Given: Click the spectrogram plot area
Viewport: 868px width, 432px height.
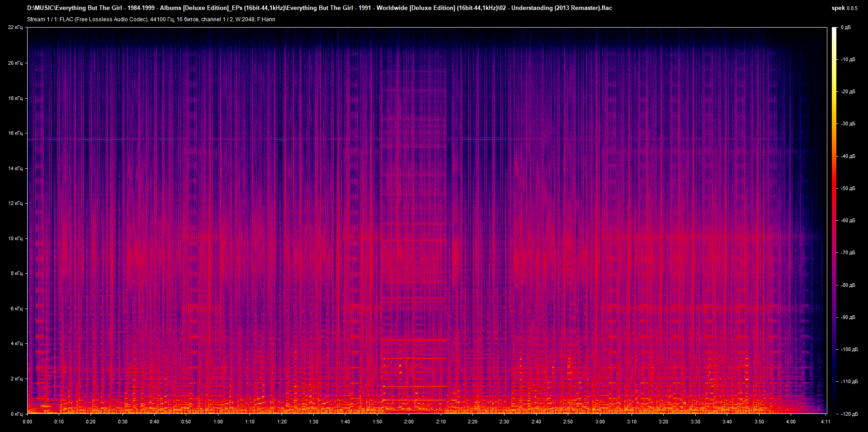Looking at the screenshot, I should coord(427,221).
